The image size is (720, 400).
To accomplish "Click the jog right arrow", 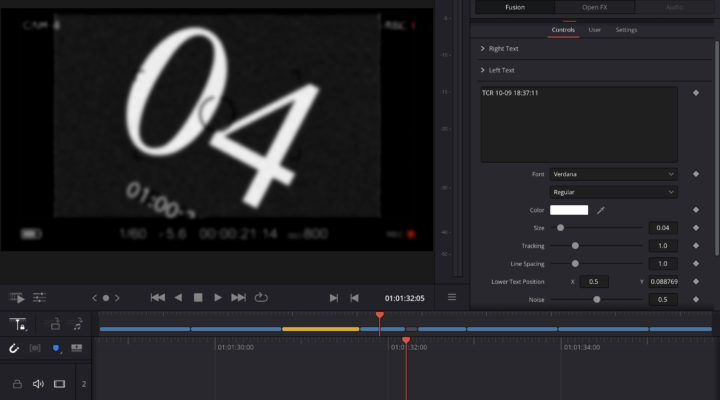I will click(x=117, y=298).
